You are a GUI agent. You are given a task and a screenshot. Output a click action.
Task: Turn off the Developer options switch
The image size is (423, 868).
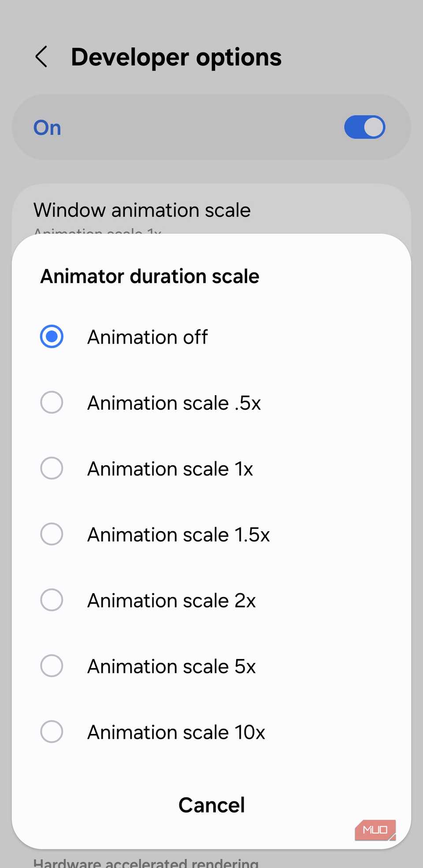coord(364,127)
